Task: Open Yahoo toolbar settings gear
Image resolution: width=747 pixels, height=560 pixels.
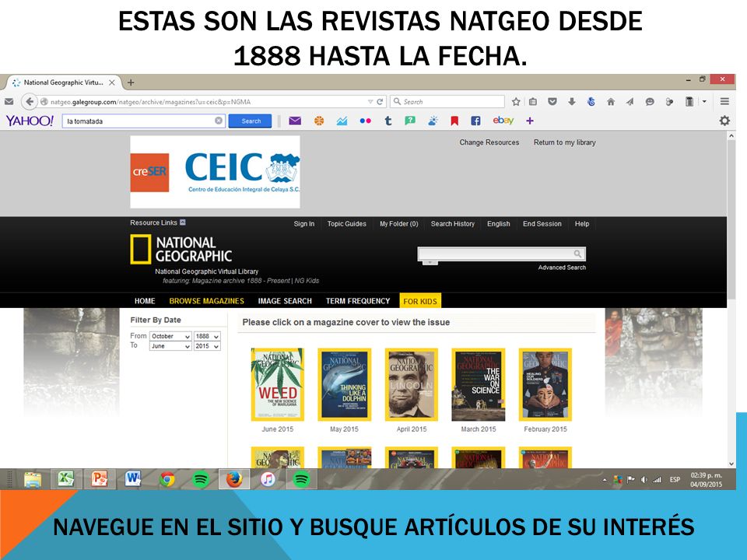Action: point(724,121)
